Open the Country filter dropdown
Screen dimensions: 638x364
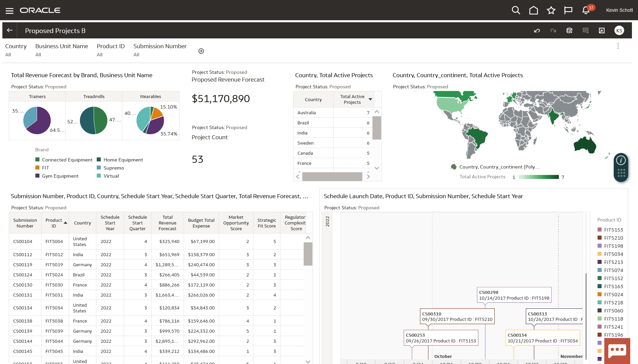tap(16, 50)
